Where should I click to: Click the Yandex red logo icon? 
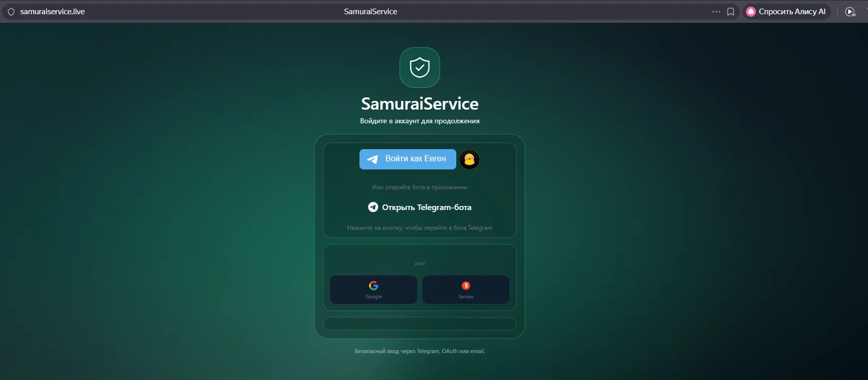click(466, 286)
